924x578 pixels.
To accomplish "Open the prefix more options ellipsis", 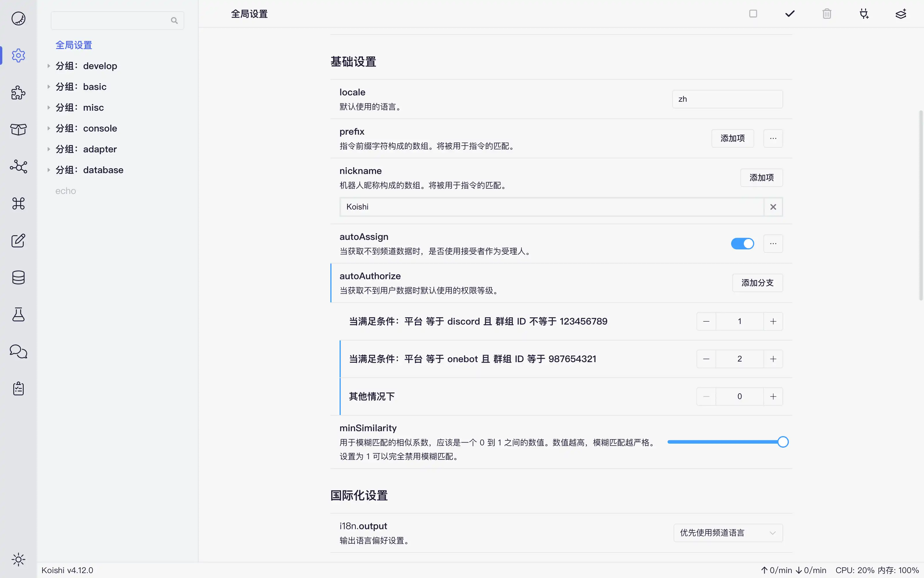I will (773, 138).
